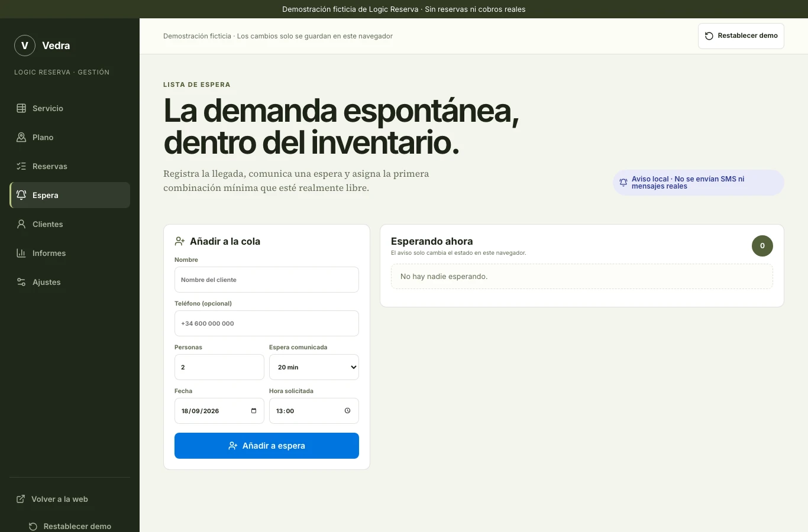This screenshot has height=532, width=808.
Task: Click Restablecer demo in the top bar
Action: click(x=741, y=36)
